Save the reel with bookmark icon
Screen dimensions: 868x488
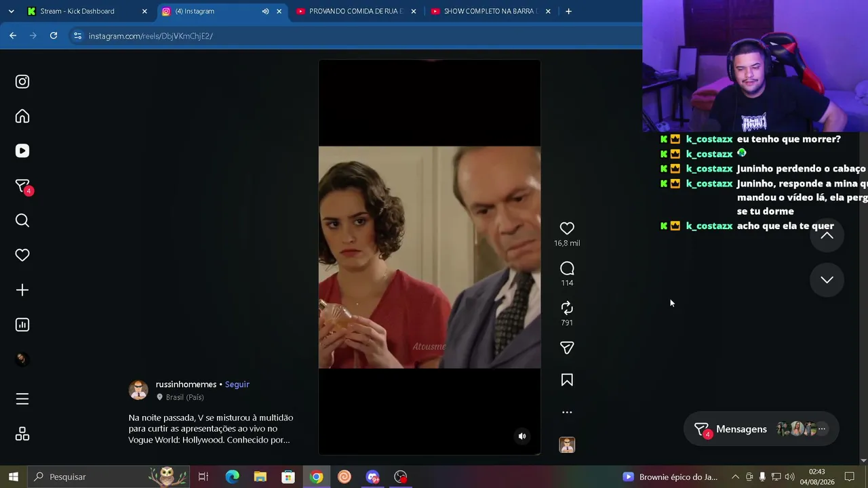point(567,380)
